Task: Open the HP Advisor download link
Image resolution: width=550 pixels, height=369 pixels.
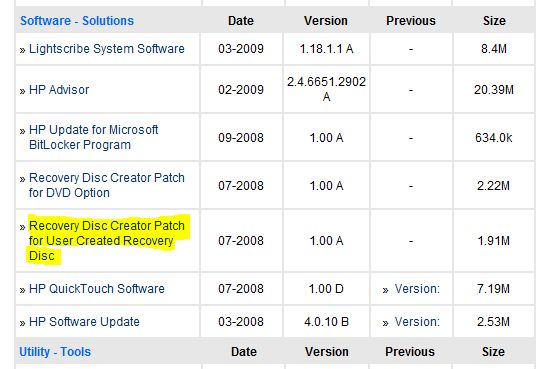Action: (59, 90)
